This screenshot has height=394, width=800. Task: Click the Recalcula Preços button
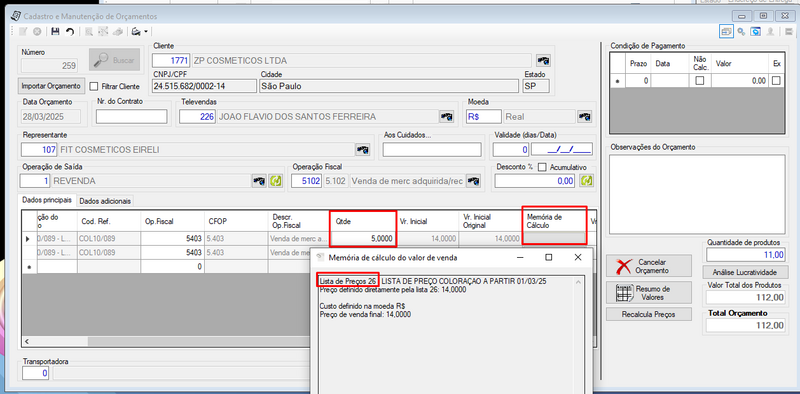coord(648,314)
